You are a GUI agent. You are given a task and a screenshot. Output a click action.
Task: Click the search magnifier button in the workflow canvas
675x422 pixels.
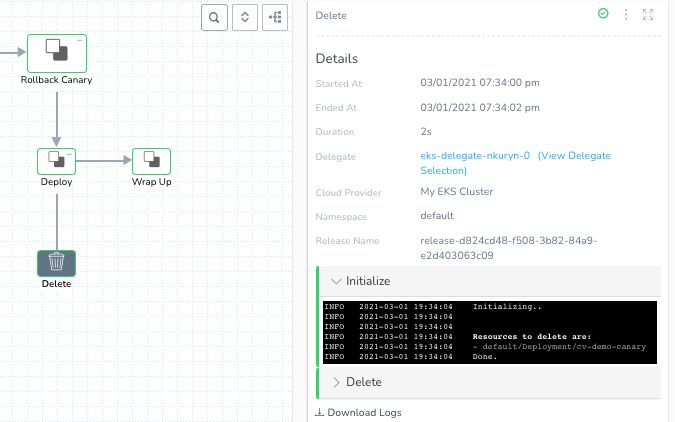point(214,18)
